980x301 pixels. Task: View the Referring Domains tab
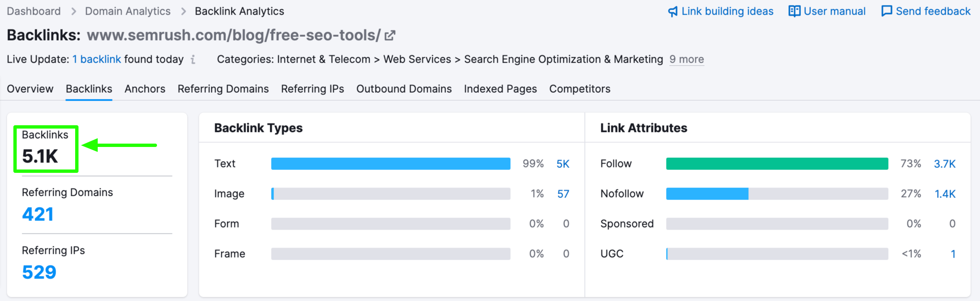click(223, 89)
